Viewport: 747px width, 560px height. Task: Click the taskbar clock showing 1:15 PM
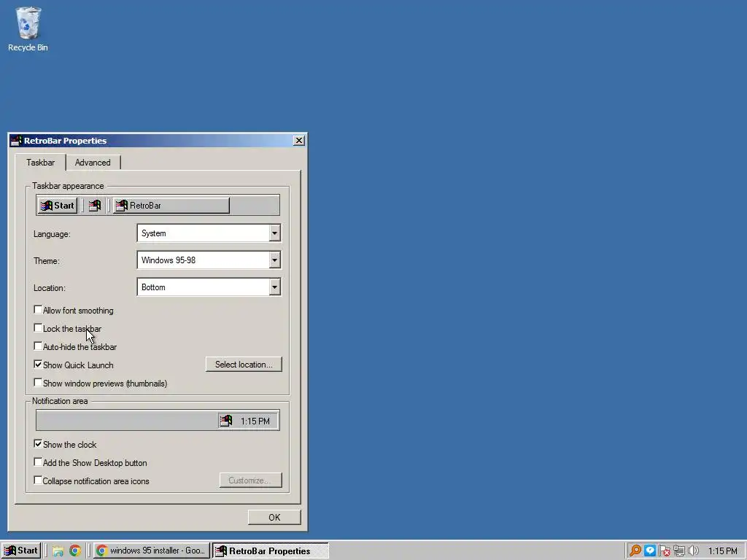click(723, 551)
